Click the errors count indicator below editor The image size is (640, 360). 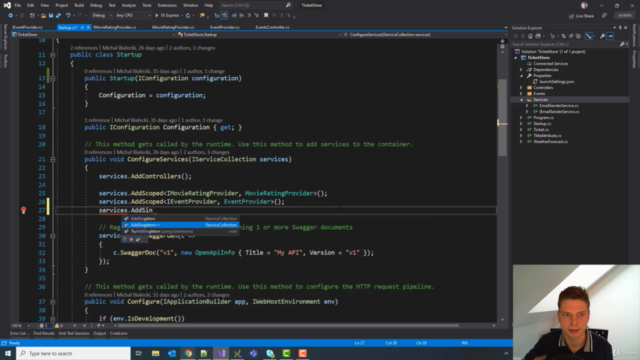(x=43, y=326)
